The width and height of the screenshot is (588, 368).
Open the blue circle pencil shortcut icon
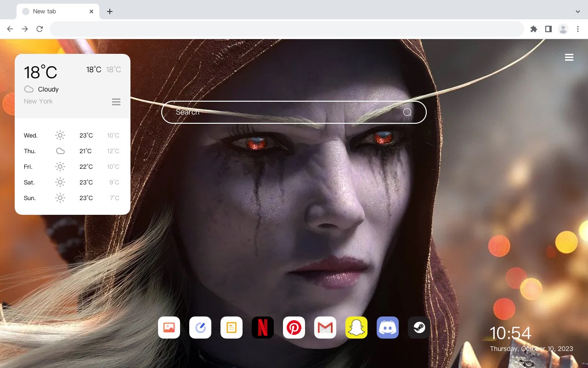pyautogui.click(x=200, y=328)
